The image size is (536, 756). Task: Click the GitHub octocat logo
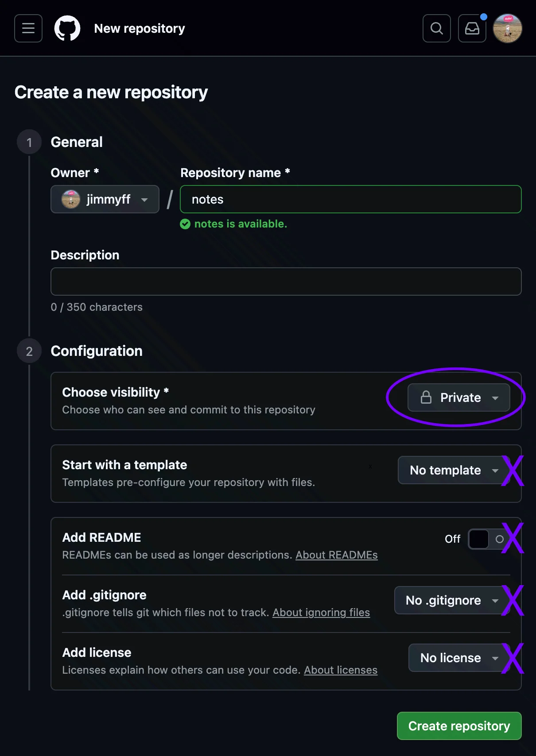pos(67,28)
